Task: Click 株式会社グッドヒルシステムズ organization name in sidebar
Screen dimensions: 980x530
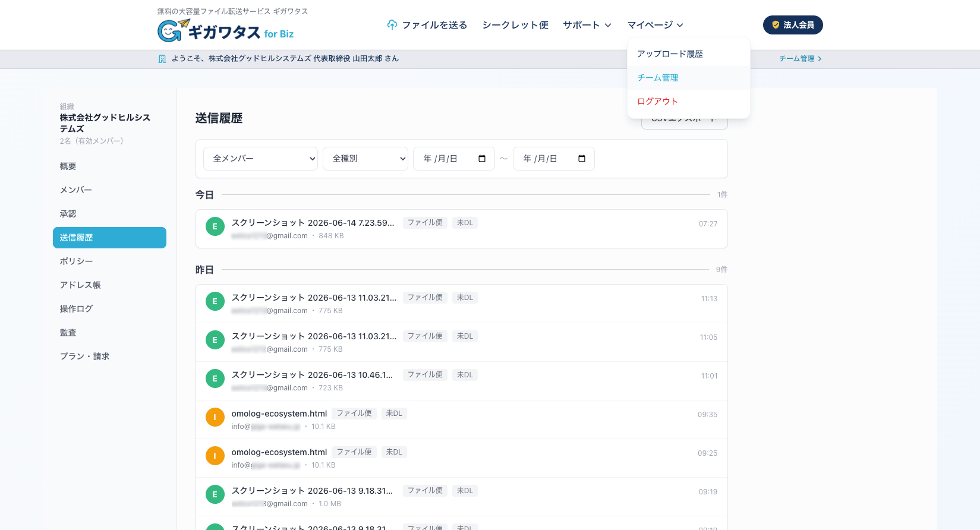Action: point(105,123)
